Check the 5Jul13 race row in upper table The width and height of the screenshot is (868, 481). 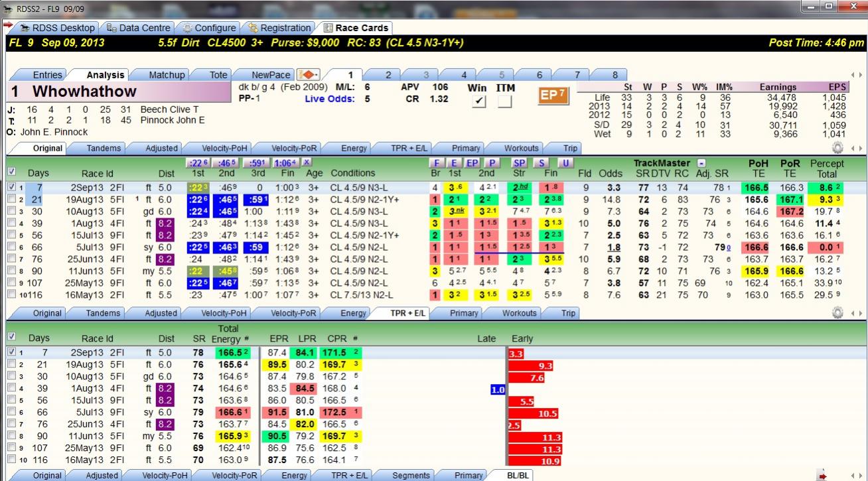coord(11,247)
